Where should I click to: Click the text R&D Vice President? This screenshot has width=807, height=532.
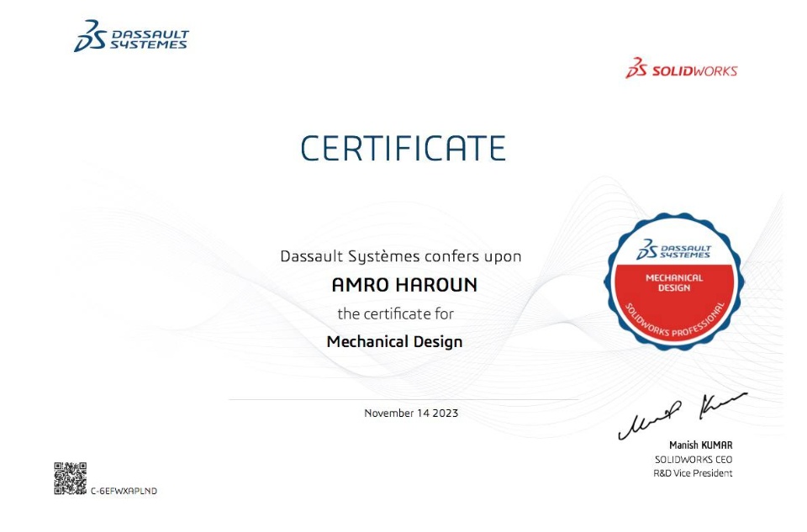692,473
